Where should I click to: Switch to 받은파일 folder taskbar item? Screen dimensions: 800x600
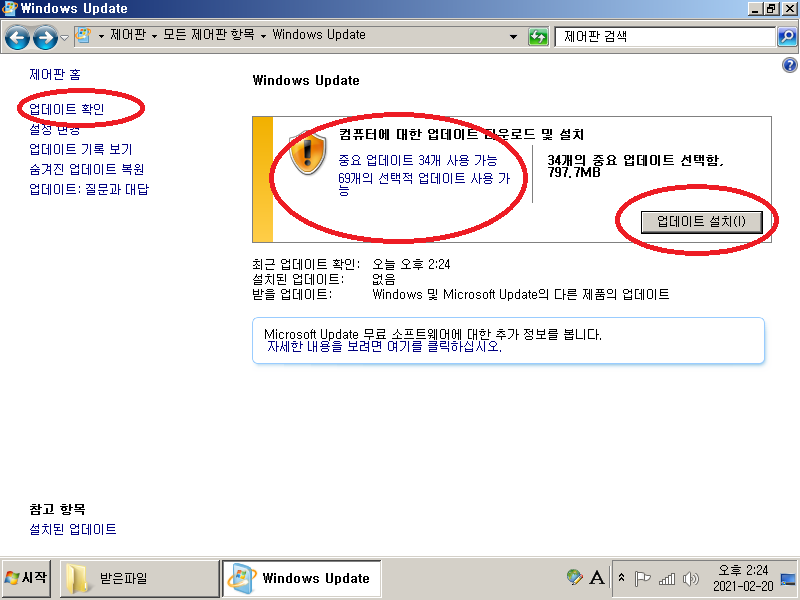140,578
